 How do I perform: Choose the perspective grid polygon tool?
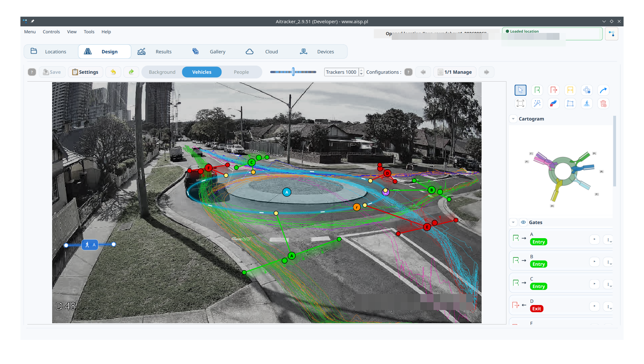coord(570,104)
